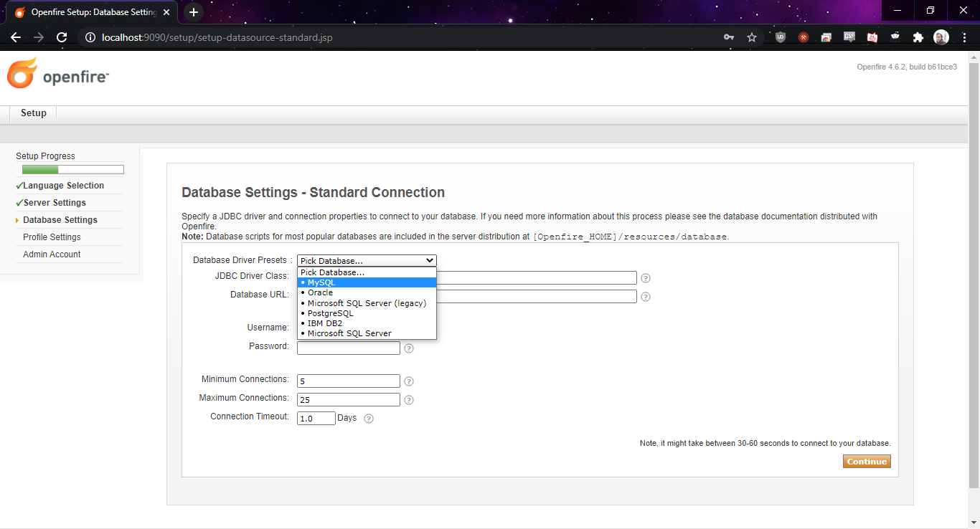Edit the Minimum Connections value
This screenshot has height=529, width=980.
pos(349,381)
